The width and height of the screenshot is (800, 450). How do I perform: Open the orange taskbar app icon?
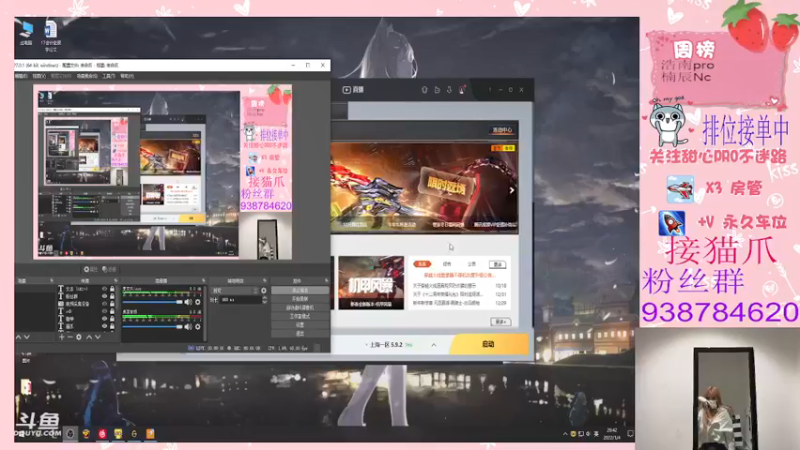click(x=150, y=434)
